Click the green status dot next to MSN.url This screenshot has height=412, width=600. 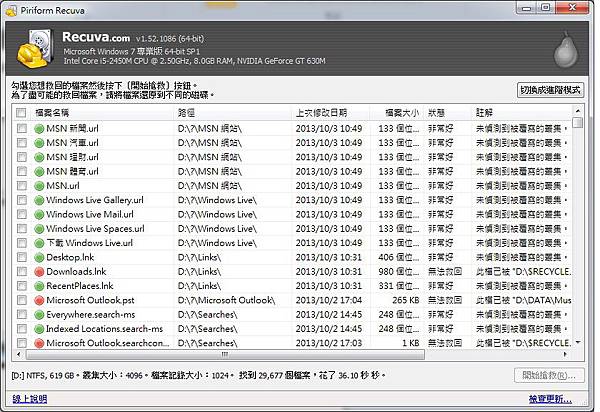click(39, 186)
